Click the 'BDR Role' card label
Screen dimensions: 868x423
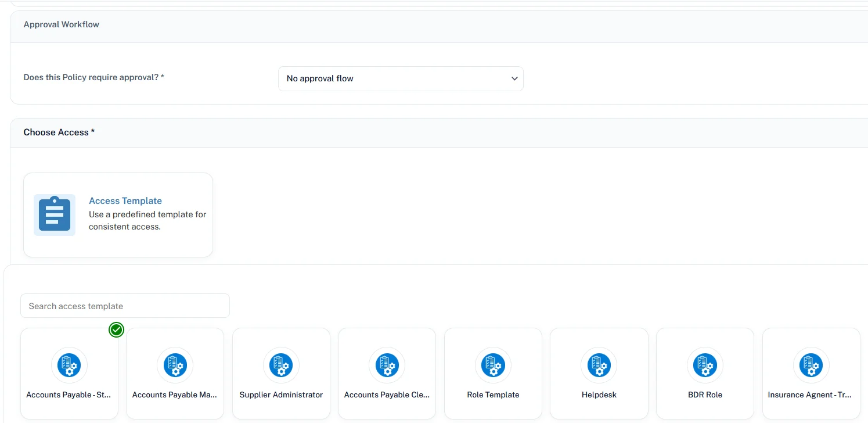[x=705, y=395]
